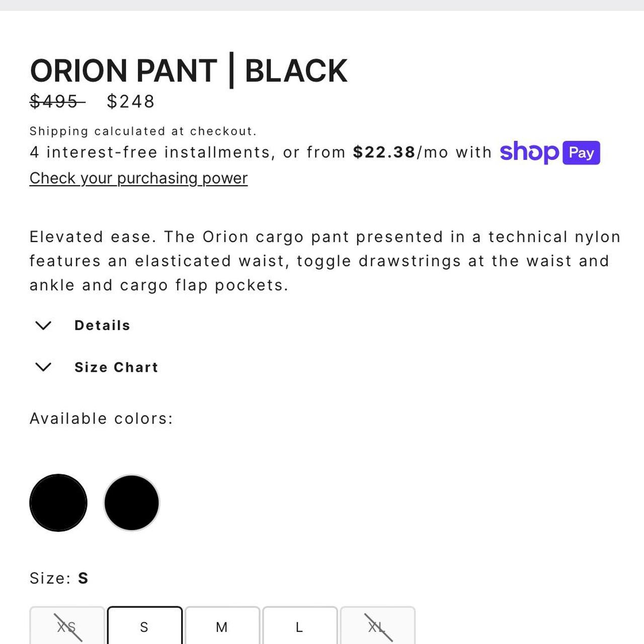The width and height of the screenshot is (644, 644).
Task: Click the currently selected size S button
Action: point(145,627)
